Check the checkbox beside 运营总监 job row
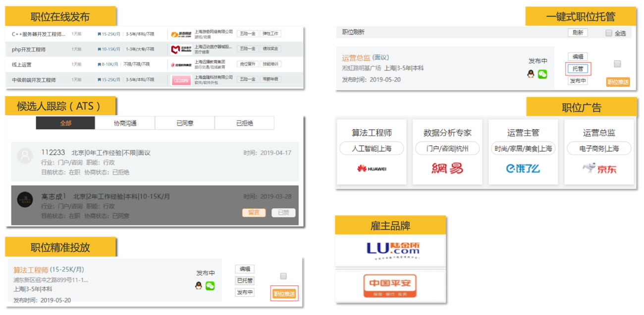The width and height of the screenshot is (644, 315). point(617,64)
